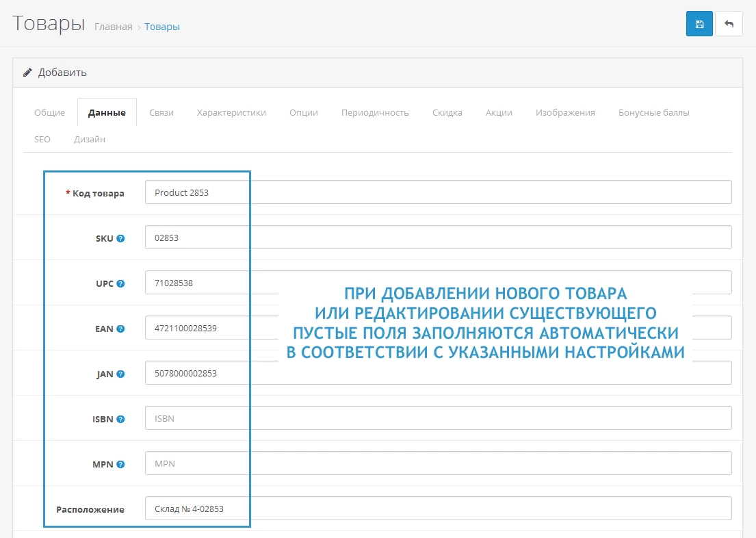This screenshot has height=538, width=756.
Task: Click the Расположение input field
Action: pyautogui.click(x=438, y=509)
